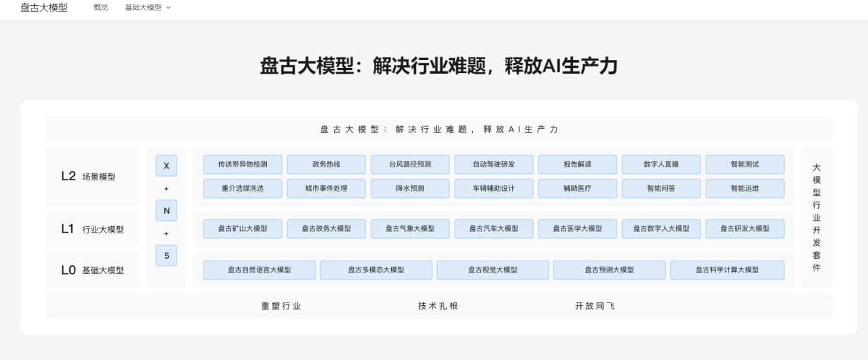The height and width of the screenshot is (360, 868).
Task: Click the 智能测试 scenario box
Action: pos(745,165)
